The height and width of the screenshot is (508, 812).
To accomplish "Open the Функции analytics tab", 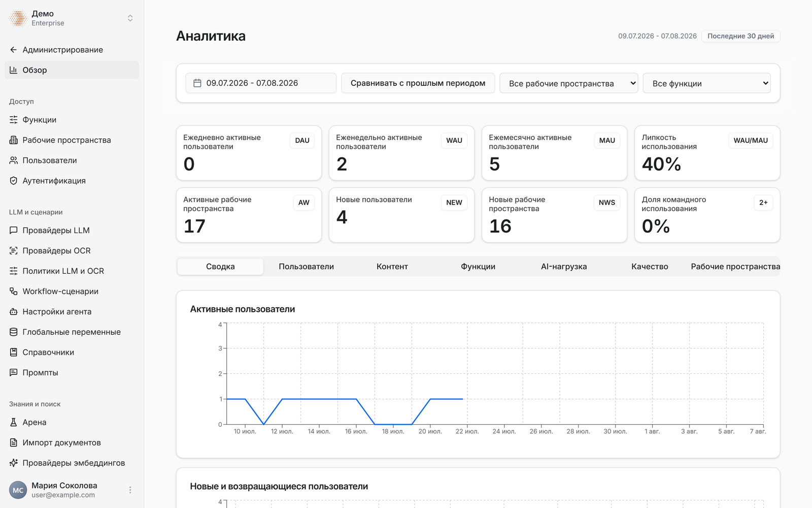I will pos(478,267).
